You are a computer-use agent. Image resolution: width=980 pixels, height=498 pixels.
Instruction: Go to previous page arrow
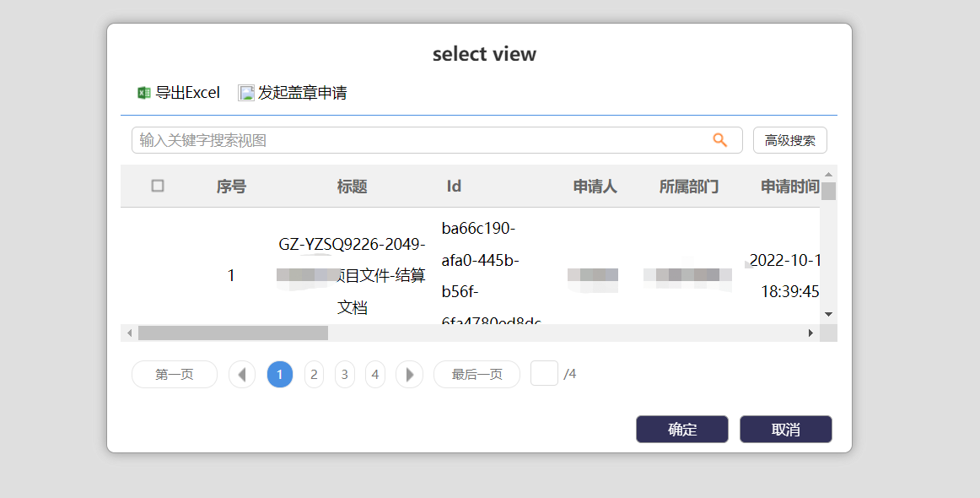(242, 374)
